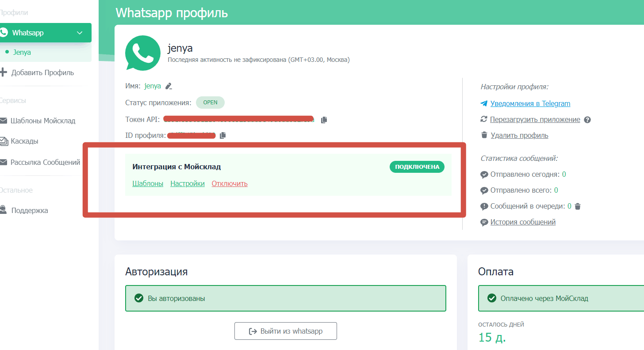Copy the profile ID using copy icon
The image size is (644, 350).
(x=222, y=135)
